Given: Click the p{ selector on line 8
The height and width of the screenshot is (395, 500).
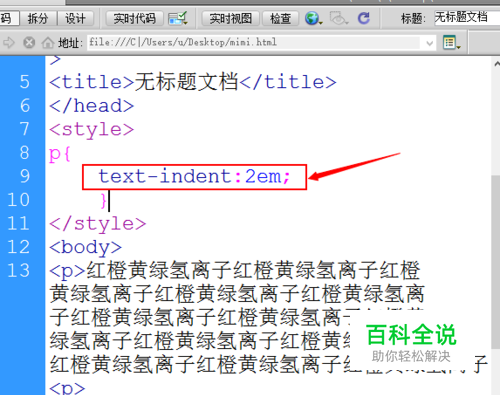Looking at the screenshot, I should click(60, 154).
